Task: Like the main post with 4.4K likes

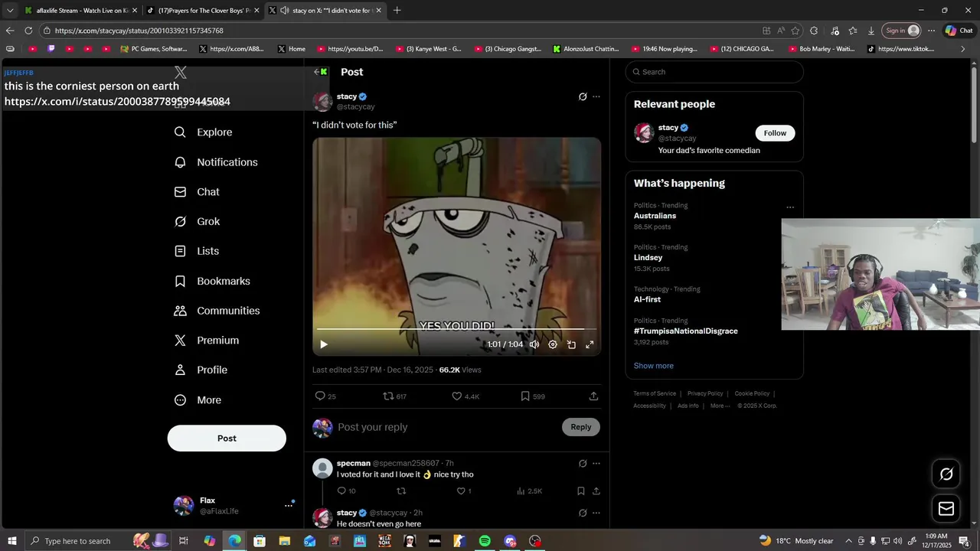Action: (465, 396)
